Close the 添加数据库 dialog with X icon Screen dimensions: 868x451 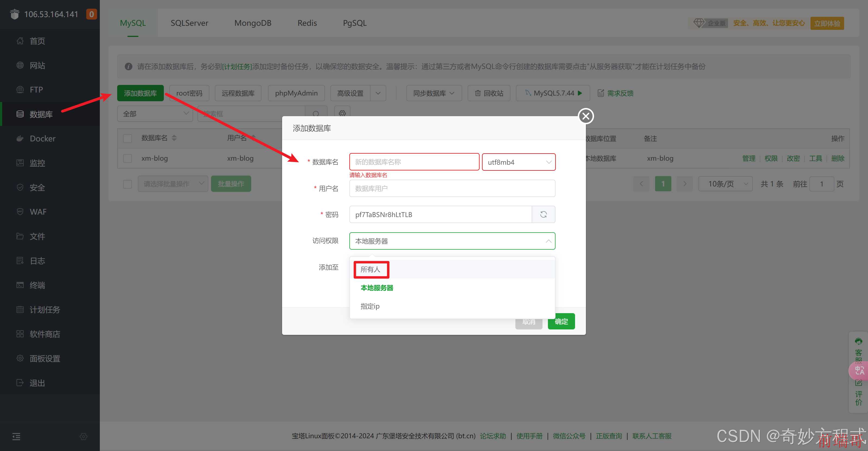586,116
